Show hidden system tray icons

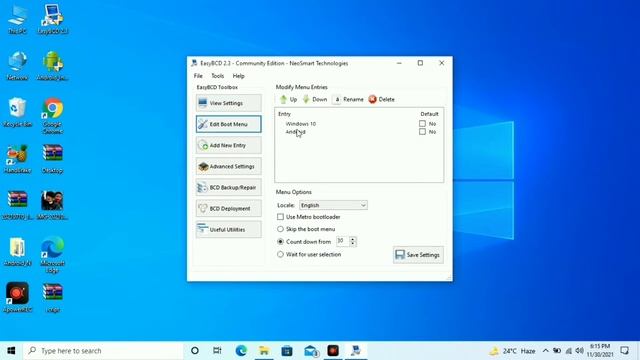pyautogui.click(x=546, y=351)
